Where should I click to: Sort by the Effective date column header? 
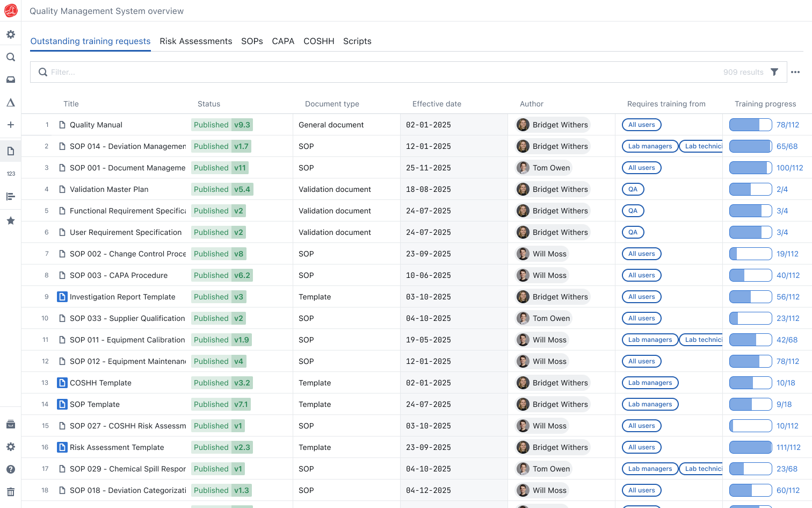(437, 104)
